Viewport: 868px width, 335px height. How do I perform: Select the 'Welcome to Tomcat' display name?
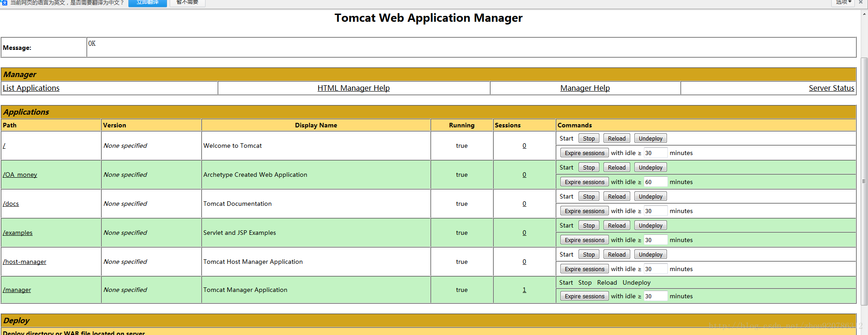(232, 146)
